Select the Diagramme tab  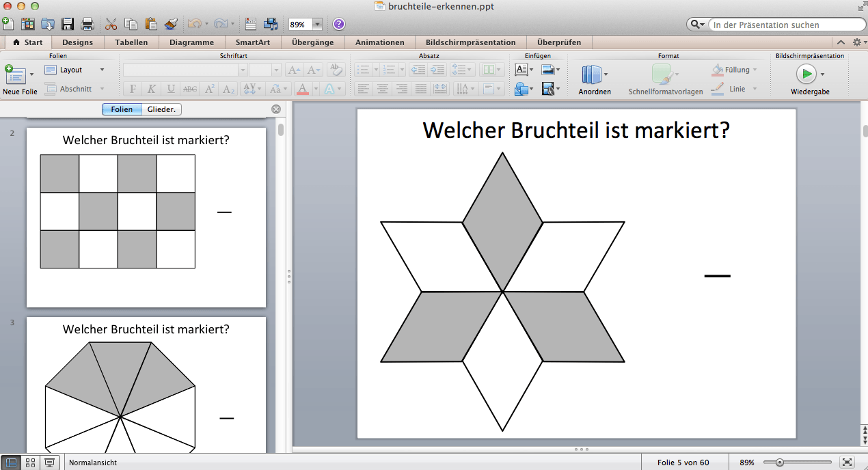[191, 42]
